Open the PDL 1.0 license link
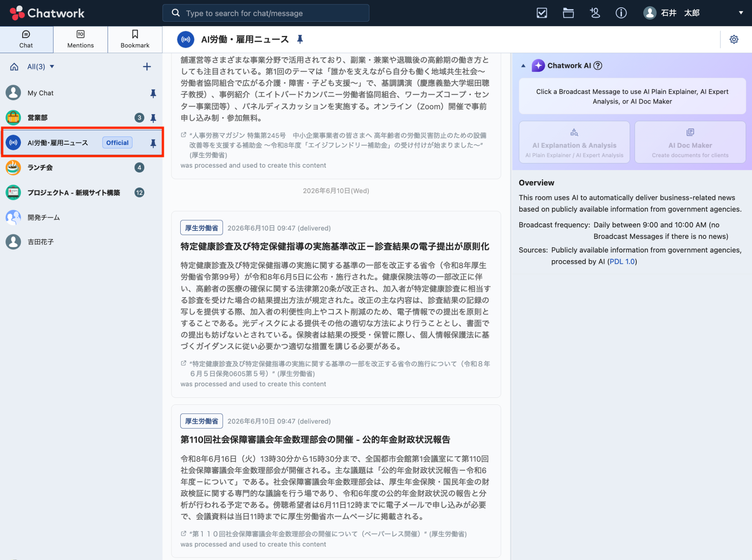752x560 pixels. coord(622,262)
